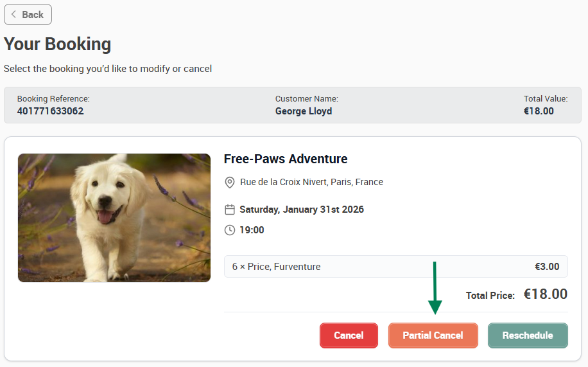
Task: Click the back chevron arrow icon
Action: point(13,14)
